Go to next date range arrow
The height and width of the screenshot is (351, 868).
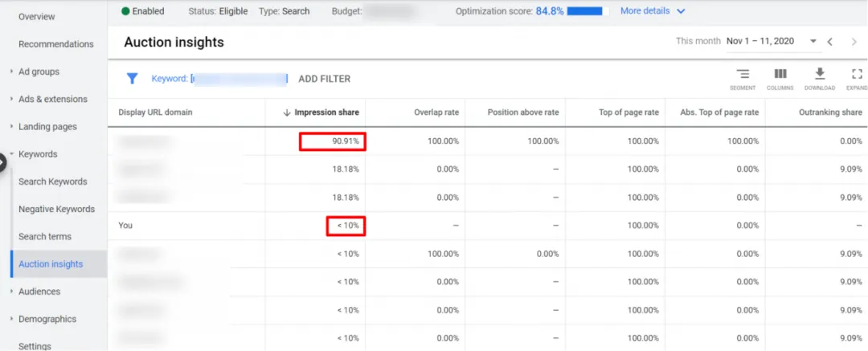pos(854,42)
